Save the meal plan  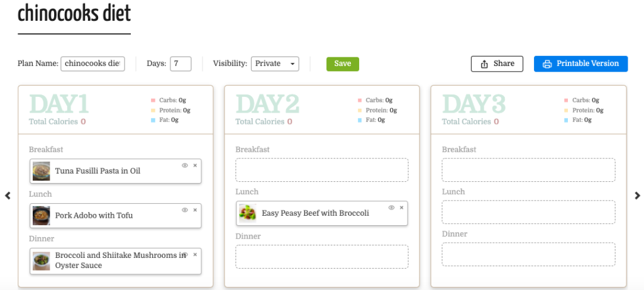click(x=343, y=64)
